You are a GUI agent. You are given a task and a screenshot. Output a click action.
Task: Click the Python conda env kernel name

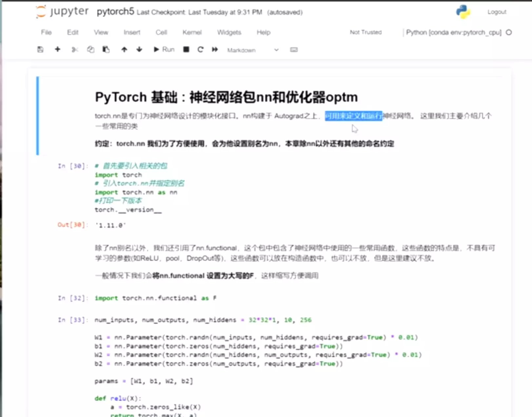tap(454, 32)
